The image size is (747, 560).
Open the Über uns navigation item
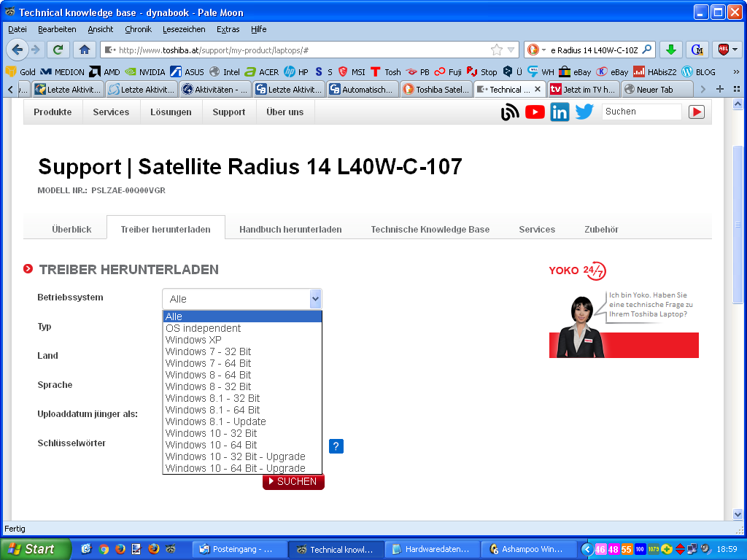coord(285,112)
